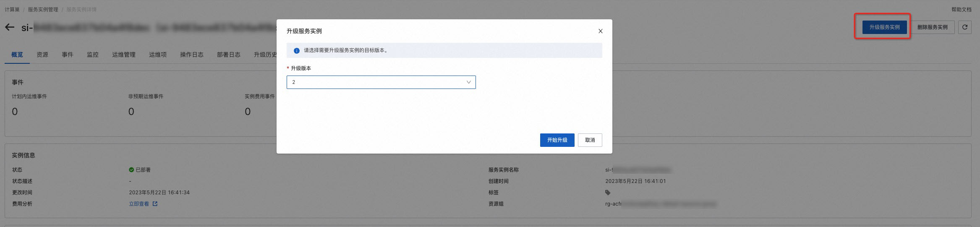
Task: Click the 请选择需要升级服务实例的目标版本 notice text
Action: (346, 50)
